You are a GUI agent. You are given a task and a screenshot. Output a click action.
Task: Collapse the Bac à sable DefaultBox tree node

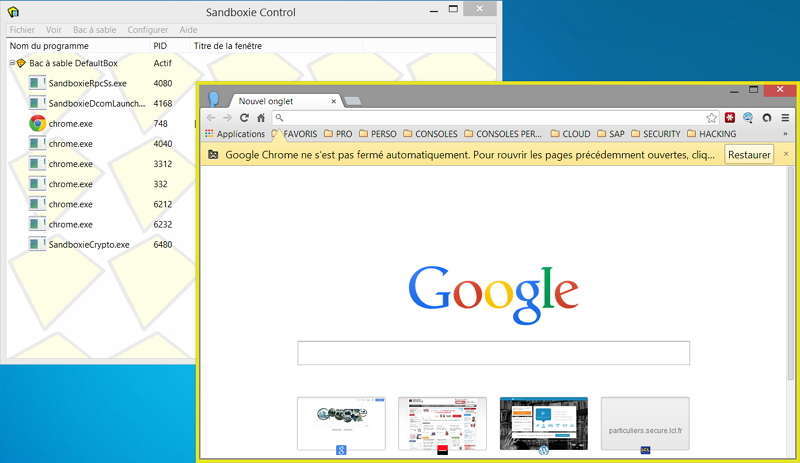(12, 63)
